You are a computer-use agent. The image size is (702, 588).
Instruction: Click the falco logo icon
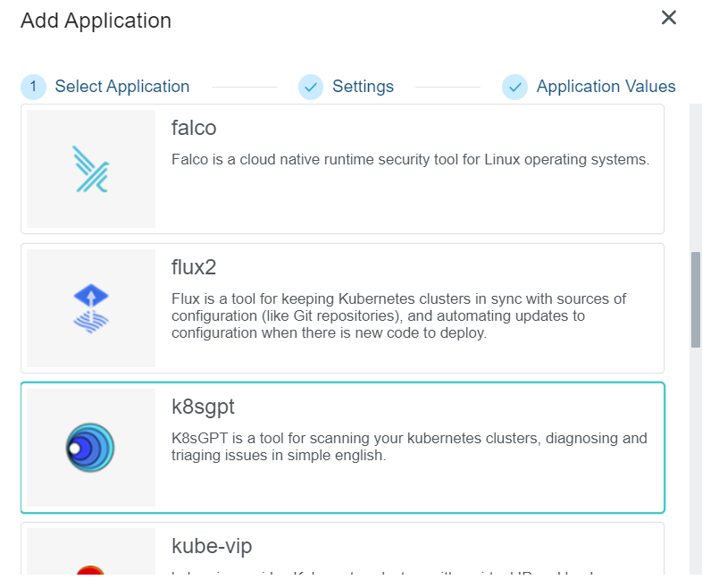[x=90, y=170]
